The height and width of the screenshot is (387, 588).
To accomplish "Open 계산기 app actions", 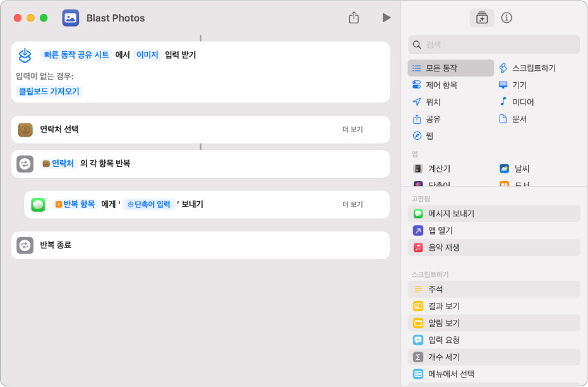I will 431,169.
